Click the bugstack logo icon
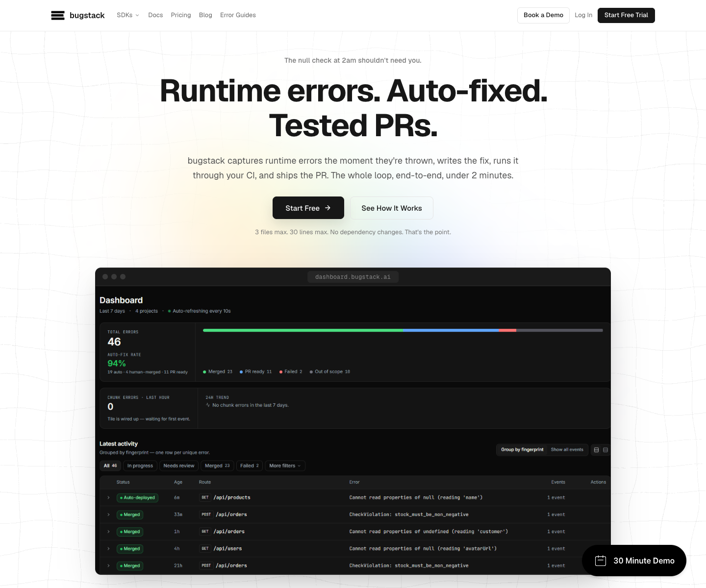The width and height of the screenshot is (706, 588). [58, 15]
